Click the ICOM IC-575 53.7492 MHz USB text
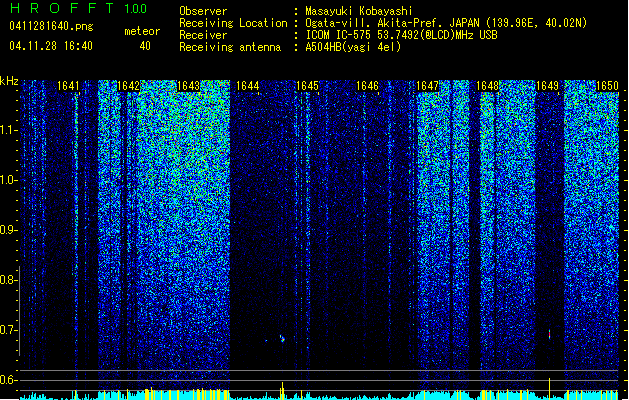 402,35
